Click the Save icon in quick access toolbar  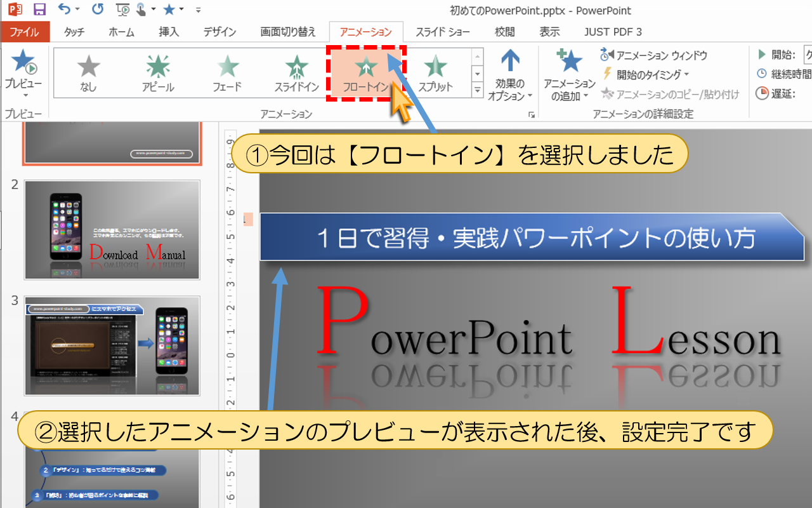(39, 10)
